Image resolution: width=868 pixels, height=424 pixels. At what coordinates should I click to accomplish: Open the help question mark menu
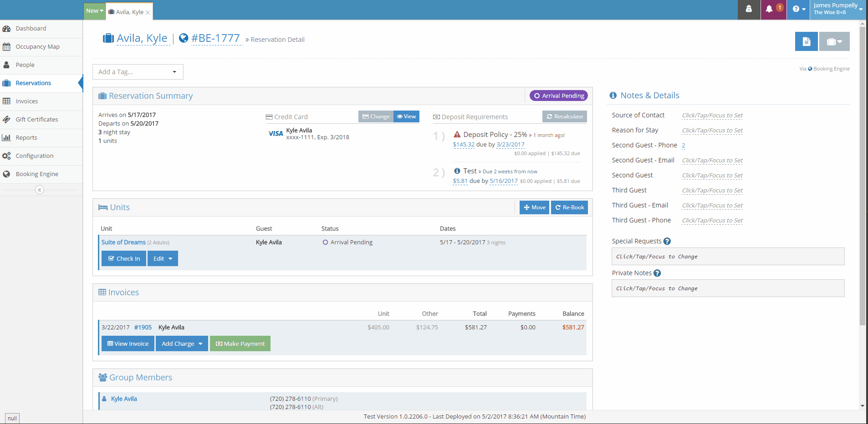(799, 9)
